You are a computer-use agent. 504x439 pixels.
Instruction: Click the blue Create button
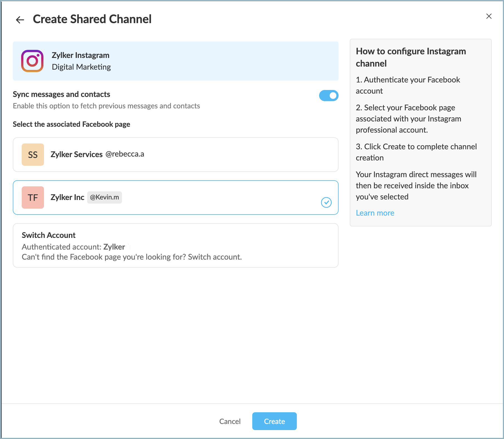274,421
